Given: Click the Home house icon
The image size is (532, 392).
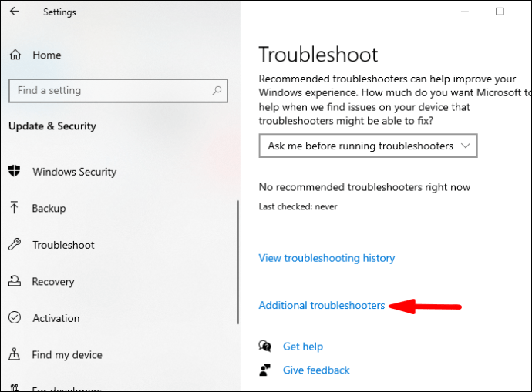Looking at the screenshot, I should 15,55.
